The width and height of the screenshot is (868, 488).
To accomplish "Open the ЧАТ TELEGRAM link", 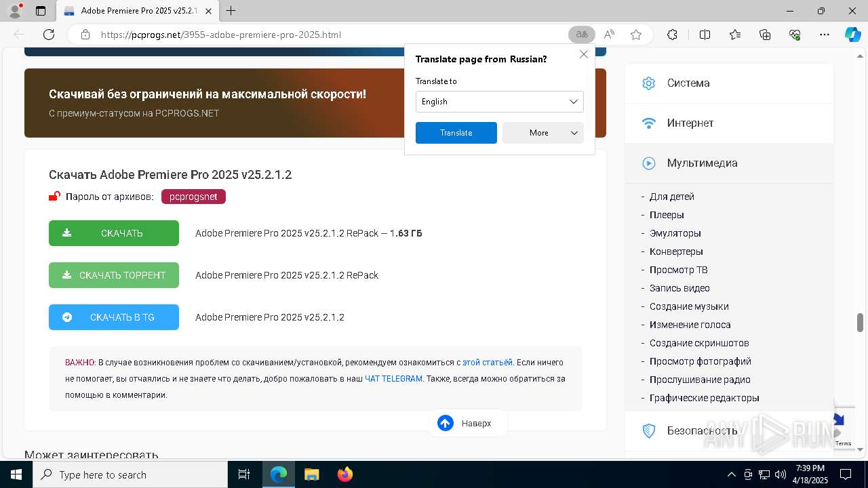I will (x=393, y=379).
